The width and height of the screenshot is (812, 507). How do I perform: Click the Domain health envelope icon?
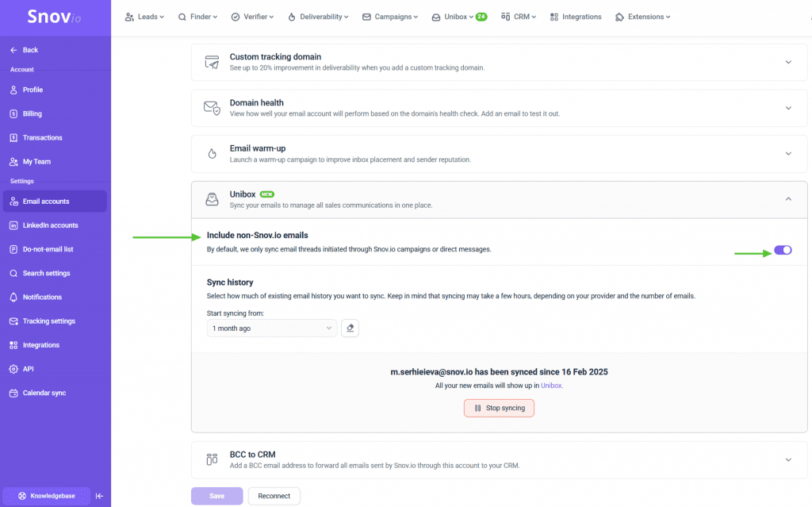pyautogui.click(x=212, y=107)
